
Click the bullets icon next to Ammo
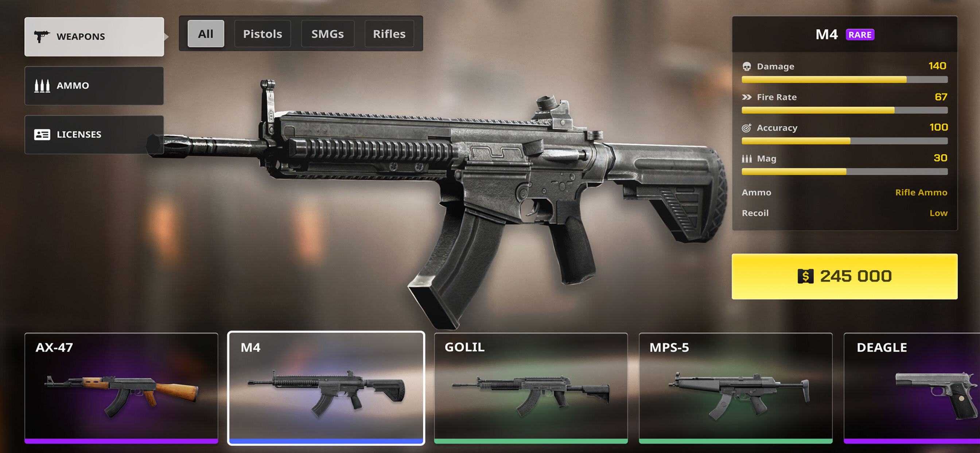tap(42, 86)
